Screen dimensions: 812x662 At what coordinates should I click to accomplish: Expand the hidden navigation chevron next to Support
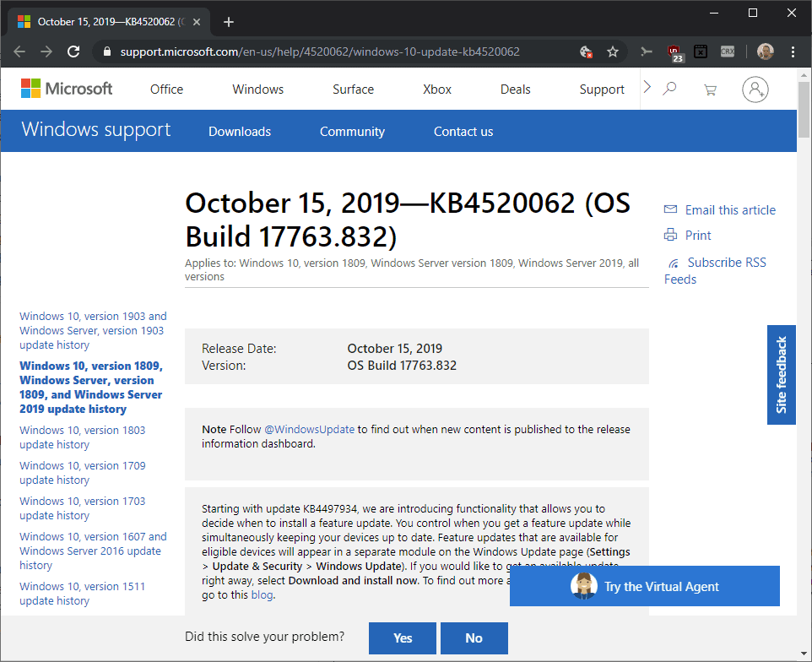point(646,85)
